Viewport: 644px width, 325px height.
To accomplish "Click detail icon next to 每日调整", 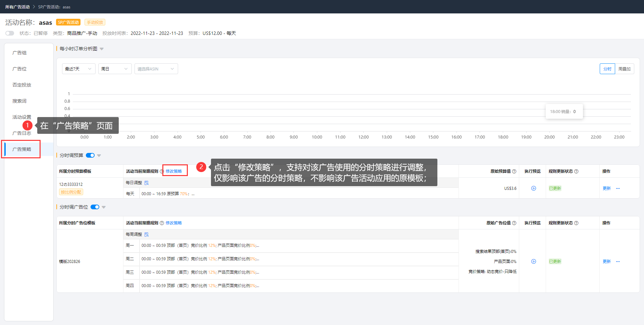I will coord(147,183).
